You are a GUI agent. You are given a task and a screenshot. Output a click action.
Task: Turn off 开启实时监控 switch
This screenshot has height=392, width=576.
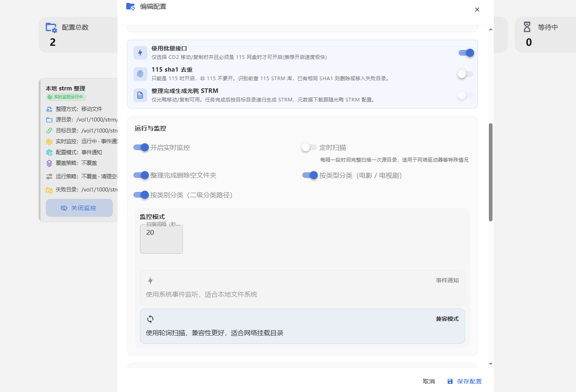tap(141, 147)
